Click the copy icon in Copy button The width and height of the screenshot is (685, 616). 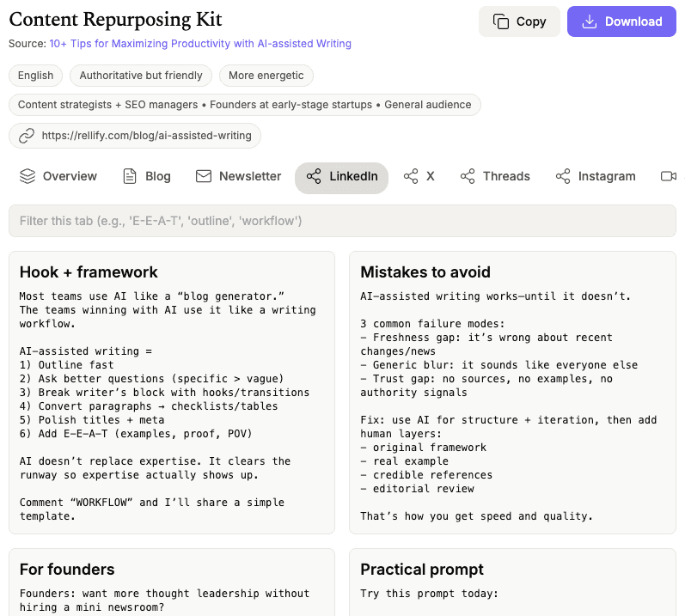point(501,21)
